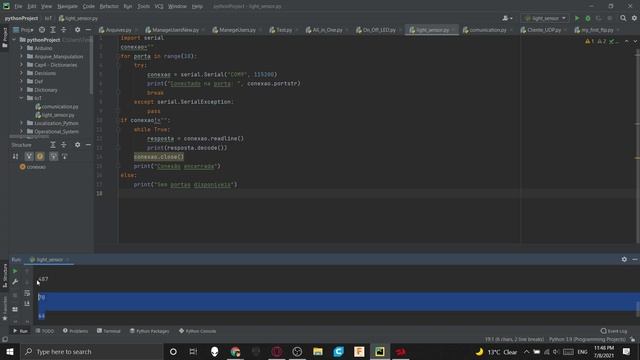Collapse all in the Project panel toolbar
The width and height of the screenshot is (640, 360).
tap(64, 30)
